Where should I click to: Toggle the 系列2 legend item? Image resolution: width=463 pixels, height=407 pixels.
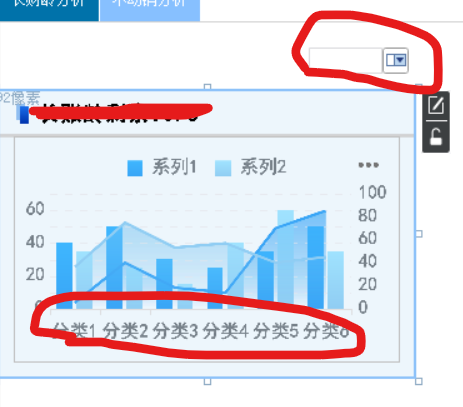251,167
